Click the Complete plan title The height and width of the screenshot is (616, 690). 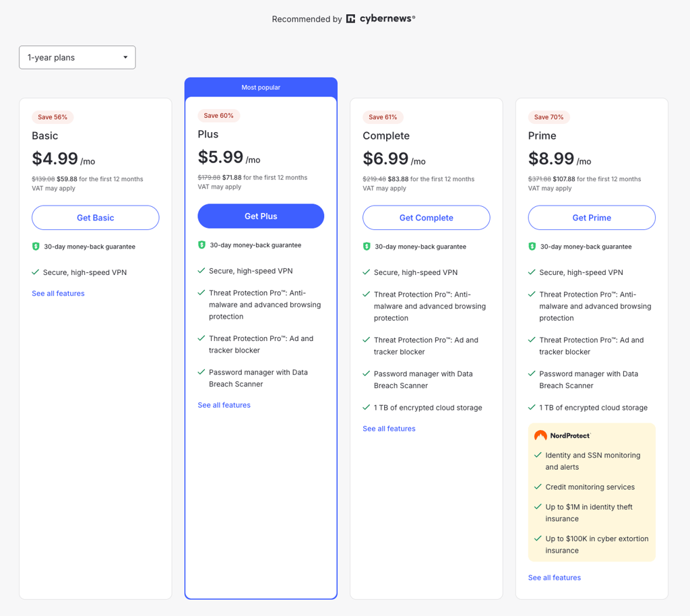(x=386, y=136)
